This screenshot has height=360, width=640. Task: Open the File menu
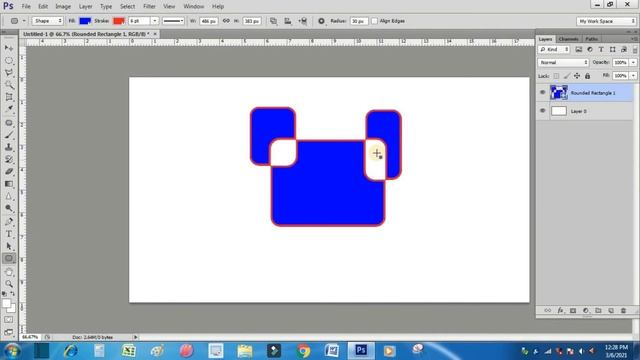(x=26, y=7)
